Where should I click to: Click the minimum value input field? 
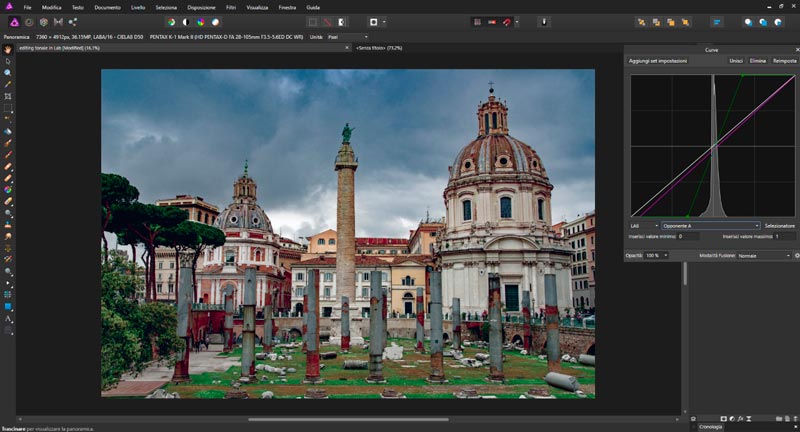point(688,237)
